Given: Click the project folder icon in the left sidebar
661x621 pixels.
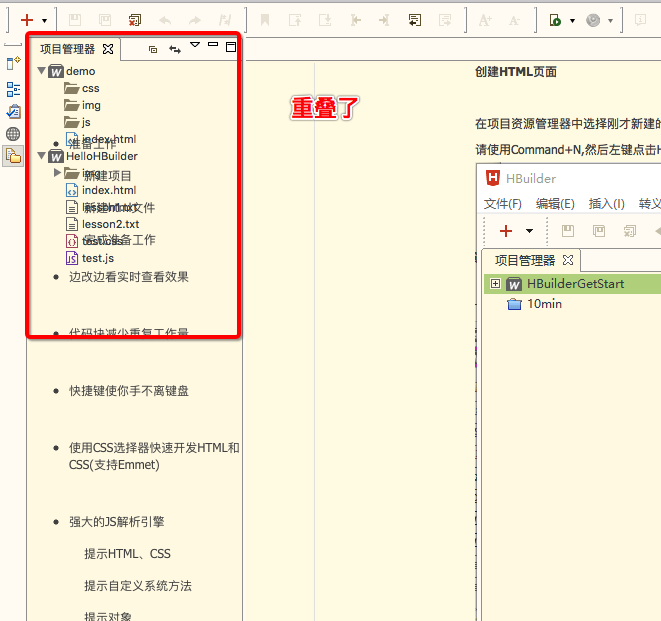Looking at the screenshot, I should (13, 156).
